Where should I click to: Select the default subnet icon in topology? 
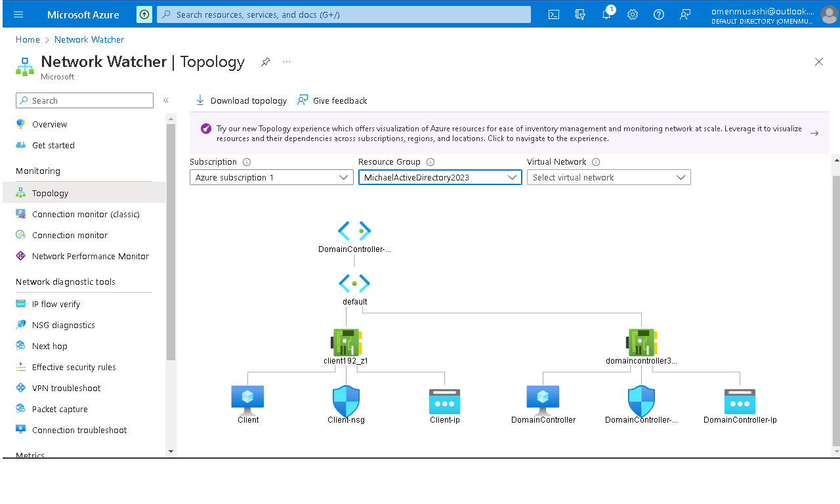[x=354, y=283]
